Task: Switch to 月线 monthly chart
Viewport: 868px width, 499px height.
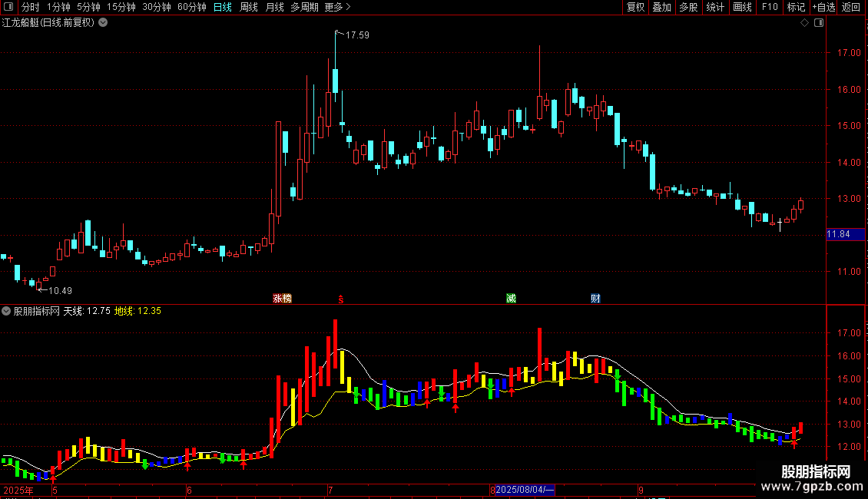Action: 274,7
